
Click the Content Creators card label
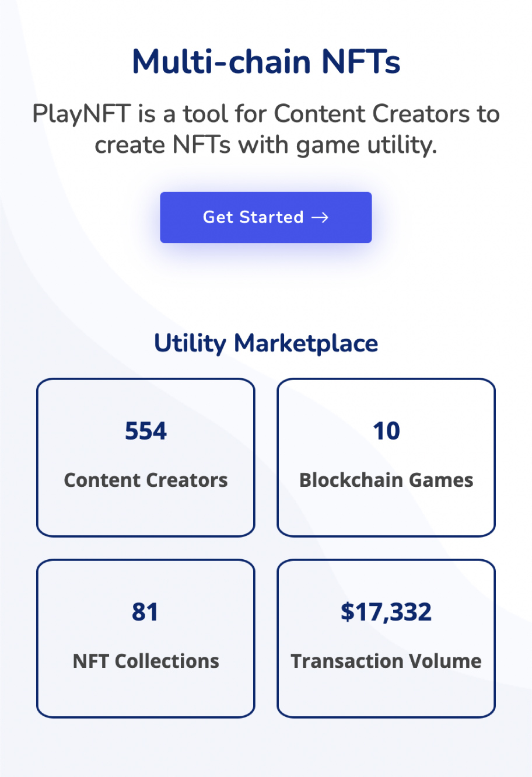pos(146,480)
